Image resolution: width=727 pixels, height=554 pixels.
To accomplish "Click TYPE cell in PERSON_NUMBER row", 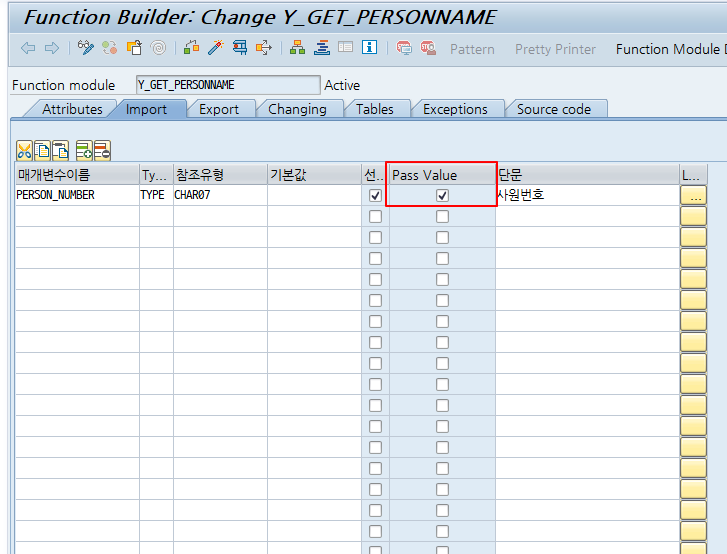I will pos(156,195).
